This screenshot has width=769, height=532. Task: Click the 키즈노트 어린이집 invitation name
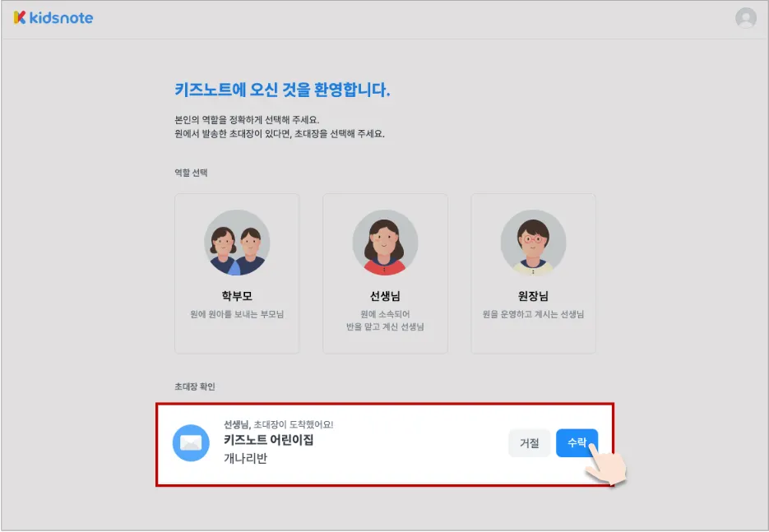click(x=269, y=439)
